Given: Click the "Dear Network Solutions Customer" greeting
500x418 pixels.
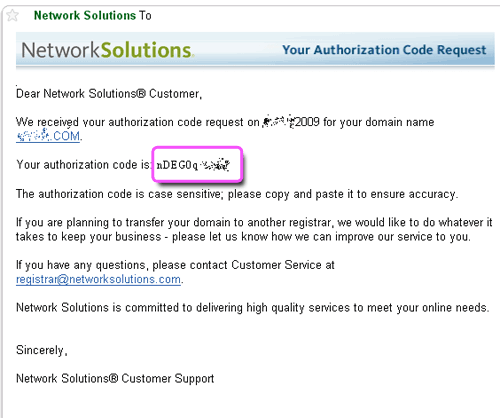Looking at the screenshot, I should click(109, 94).
